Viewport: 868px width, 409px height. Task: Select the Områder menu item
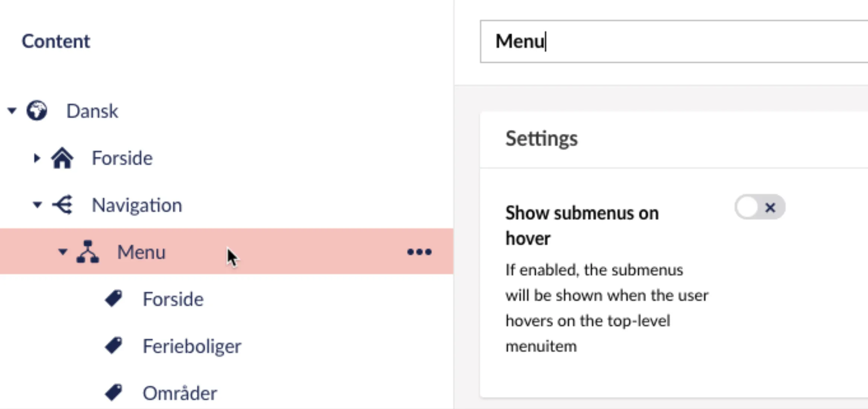(x=180, y=393)
